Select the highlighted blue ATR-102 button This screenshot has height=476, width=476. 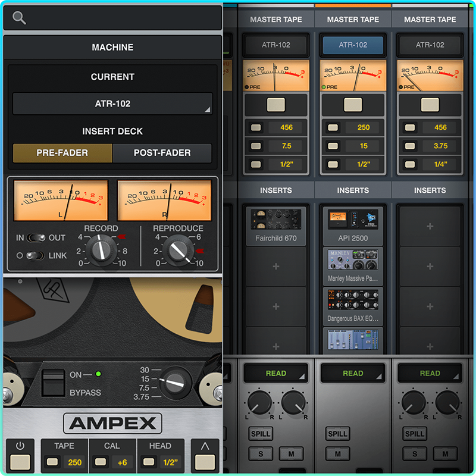click(353, 45)
